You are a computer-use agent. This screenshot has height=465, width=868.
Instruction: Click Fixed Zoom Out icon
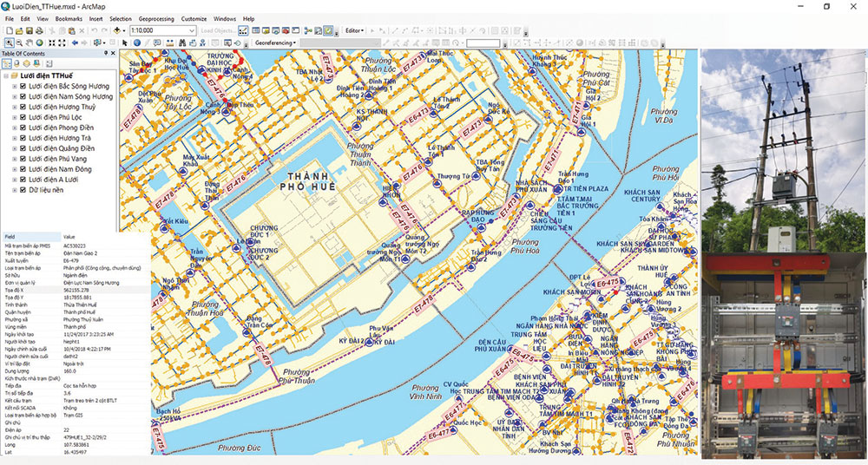coord(62,43)
